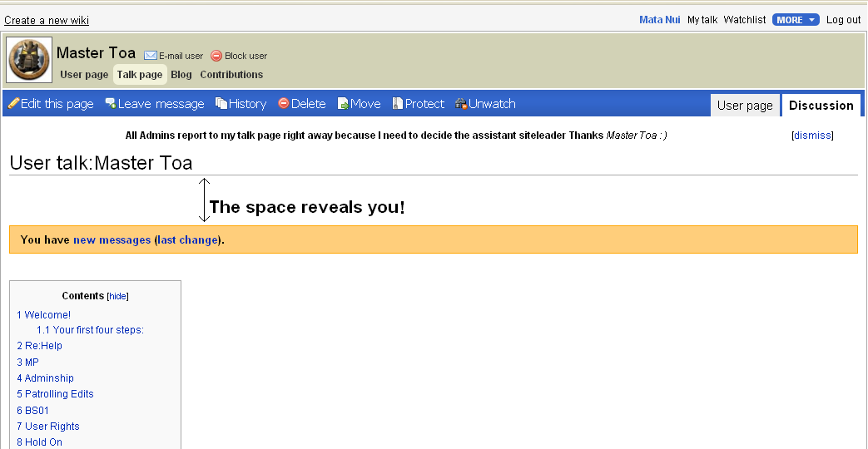868x449 pixels.
Task: Click the red Delete icon
Action: click(x=284, y=103)
